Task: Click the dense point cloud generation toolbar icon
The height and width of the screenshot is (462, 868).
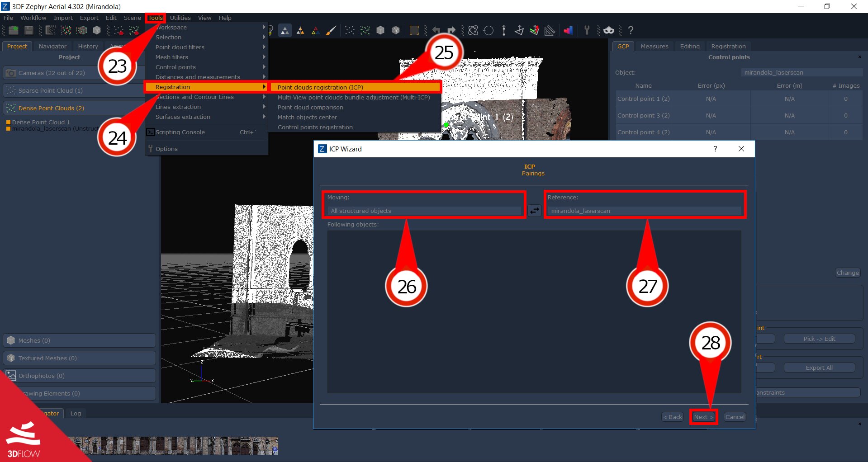Action: click(66, 30)
